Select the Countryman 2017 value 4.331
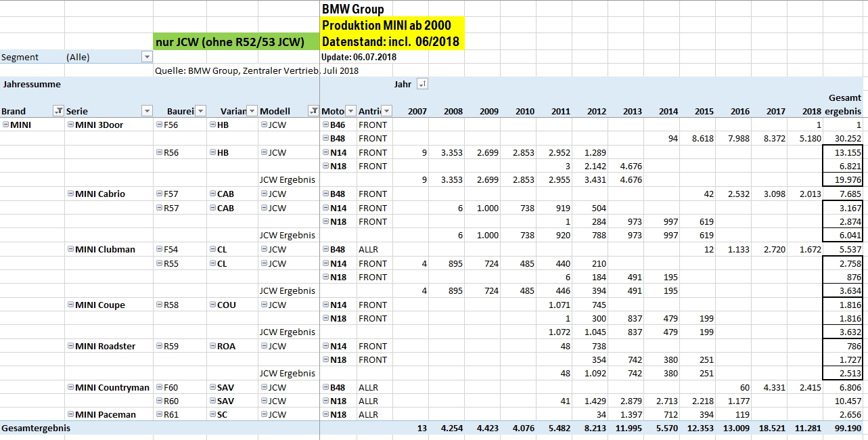This screenshot has width=868, height=440. pyautogui.click(x=774, y=387)
